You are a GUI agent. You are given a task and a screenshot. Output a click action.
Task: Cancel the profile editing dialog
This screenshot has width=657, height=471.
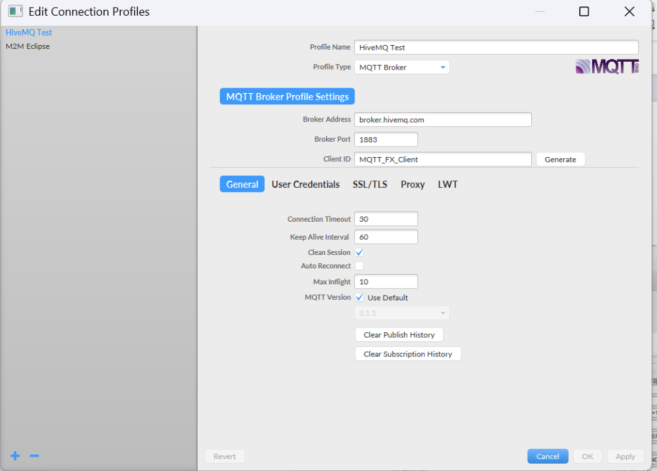click(x=548, y=456)
